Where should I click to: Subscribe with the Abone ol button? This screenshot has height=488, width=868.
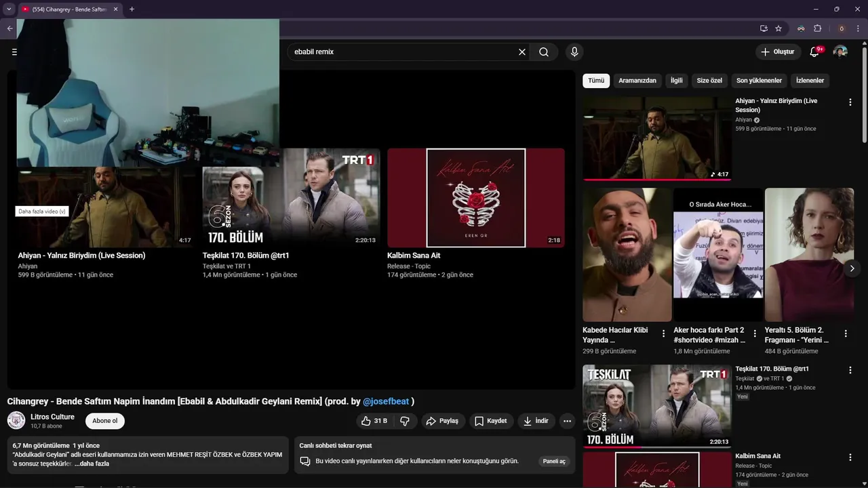(x=105, y=421)
